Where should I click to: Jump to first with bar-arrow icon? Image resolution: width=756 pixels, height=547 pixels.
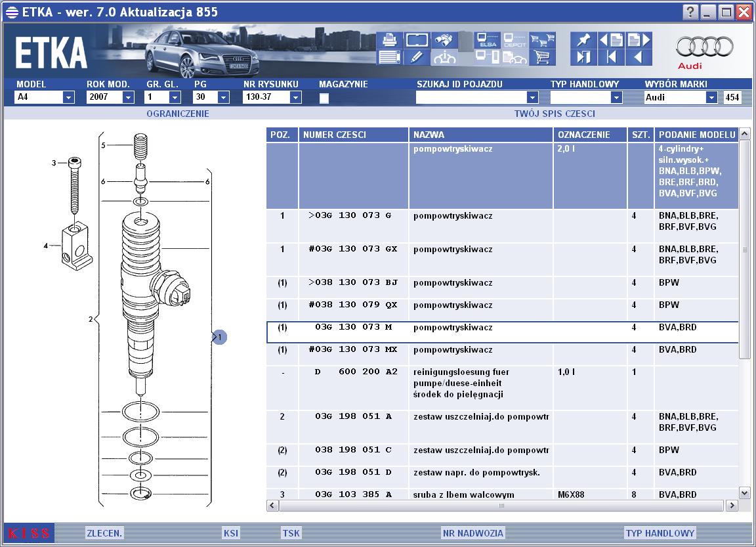[x=611, y=57]
